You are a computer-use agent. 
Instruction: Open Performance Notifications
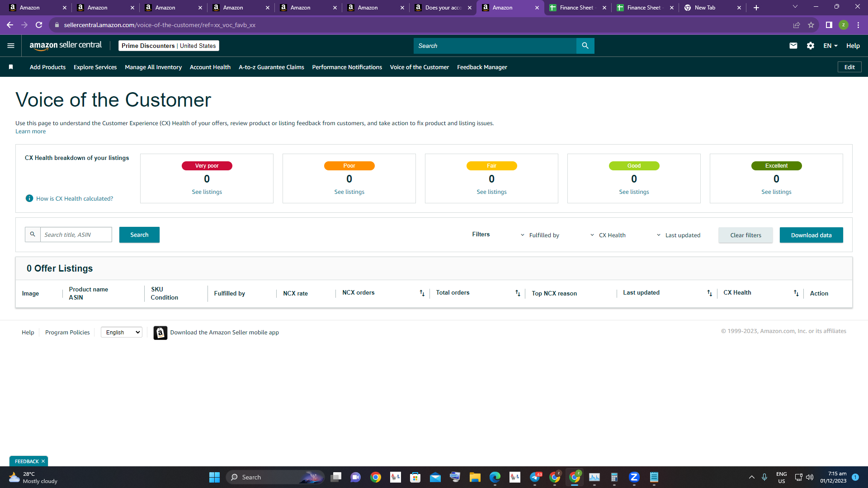(x=347, y=67)
